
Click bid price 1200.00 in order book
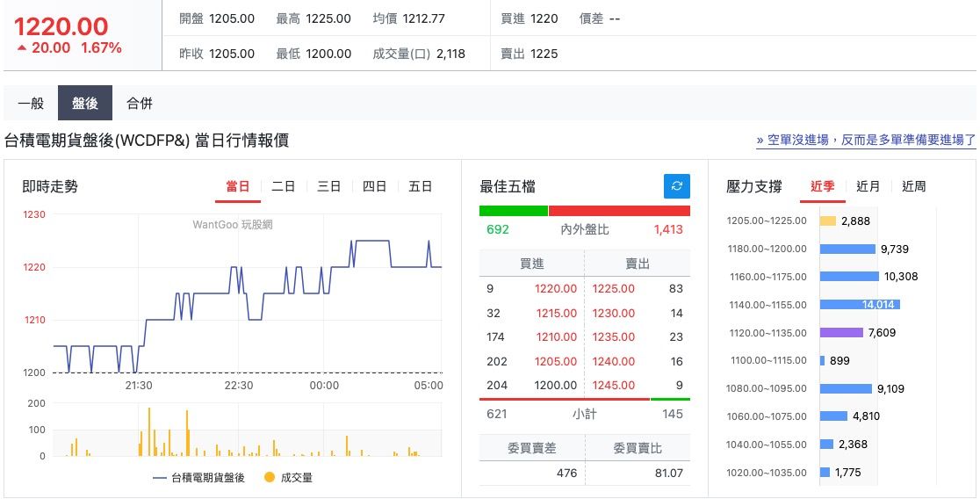(x=556, y=385)
